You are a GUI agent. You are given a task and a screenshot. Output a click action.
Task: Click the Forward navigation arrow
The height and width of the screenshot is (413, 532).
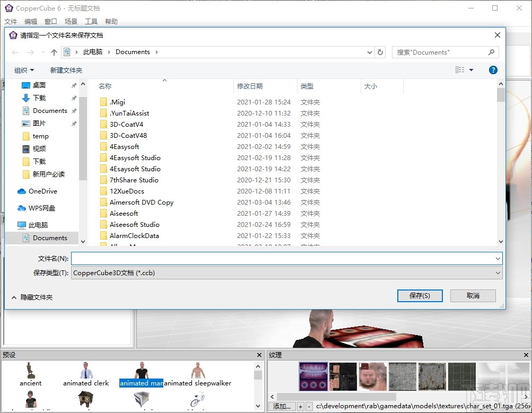31,52
